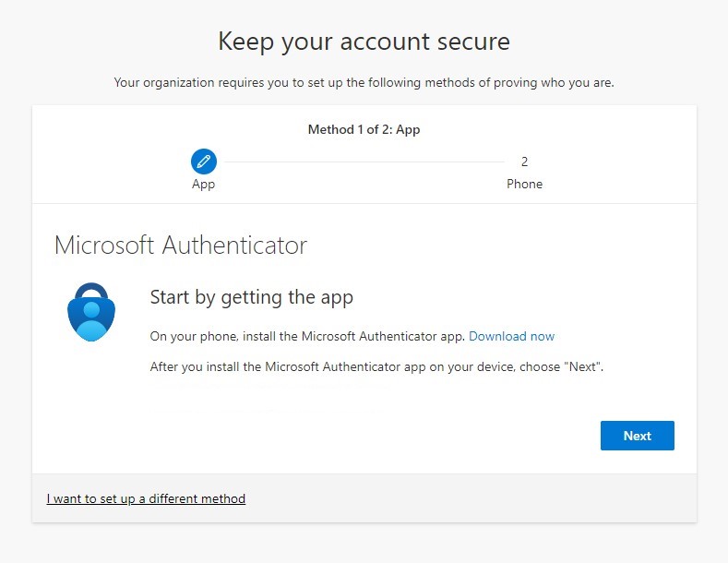Click 'Start by getting the app' heading
This screenshot has width=728, height=563.
[252, 297]
